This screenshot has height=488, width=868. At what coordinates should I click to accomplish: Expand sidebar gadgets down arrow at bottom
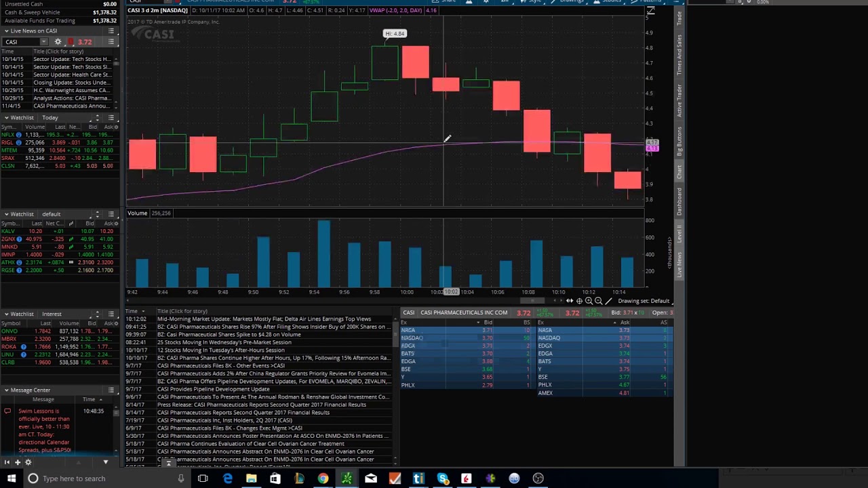pos(105,462)
